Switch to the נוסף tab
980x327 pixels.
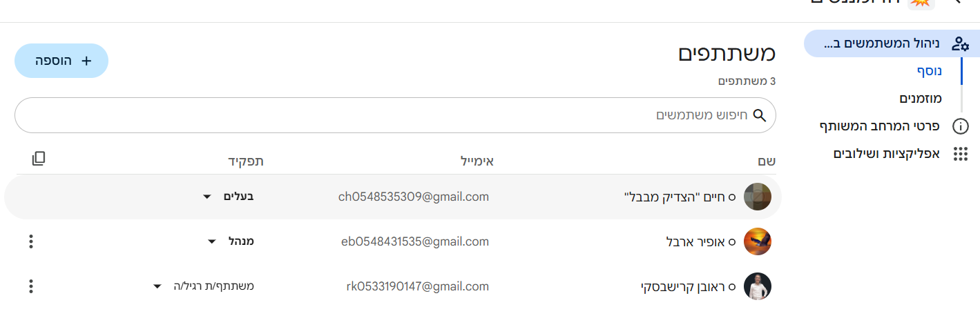[x=930, y=71]
